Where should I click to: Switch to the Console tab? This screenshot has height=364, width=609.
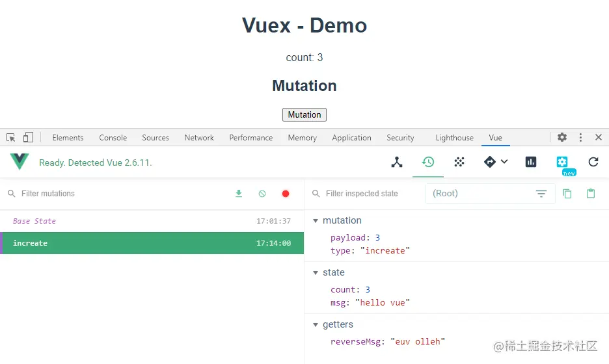tap(113, 138)
